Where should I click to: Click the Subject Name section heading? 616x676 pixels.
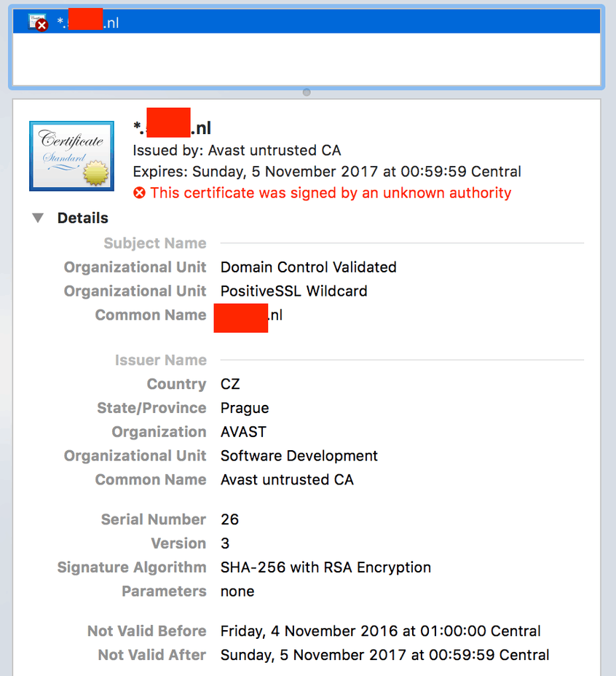tap(155, 243)
